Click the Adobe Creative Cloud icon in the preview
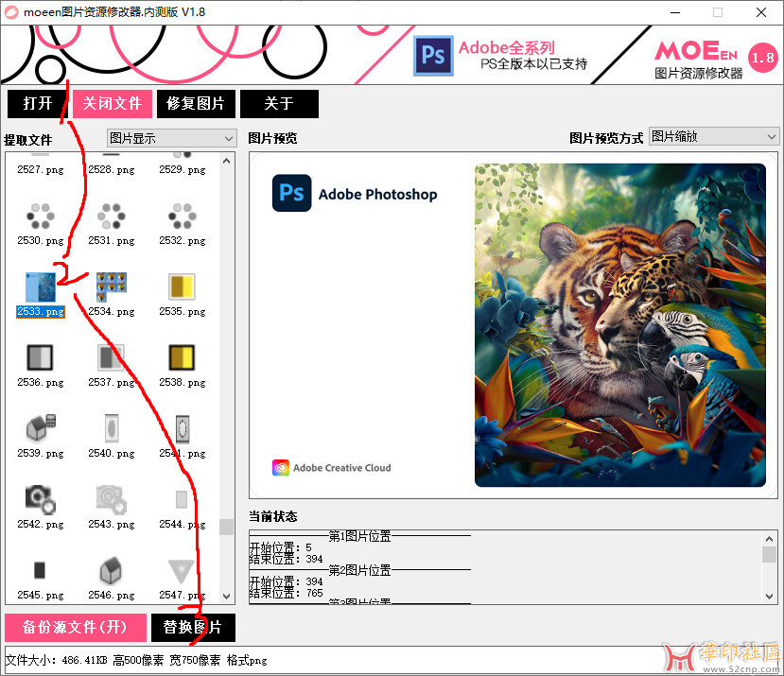 point(281,467)
